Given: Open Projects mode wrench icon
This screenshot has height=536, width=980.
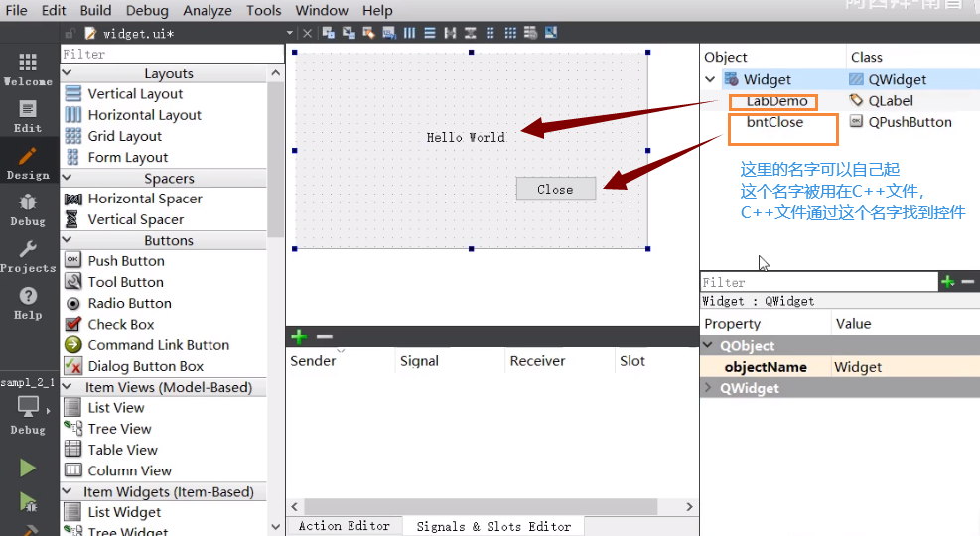Looking at the screenshot, I should 27,255.
